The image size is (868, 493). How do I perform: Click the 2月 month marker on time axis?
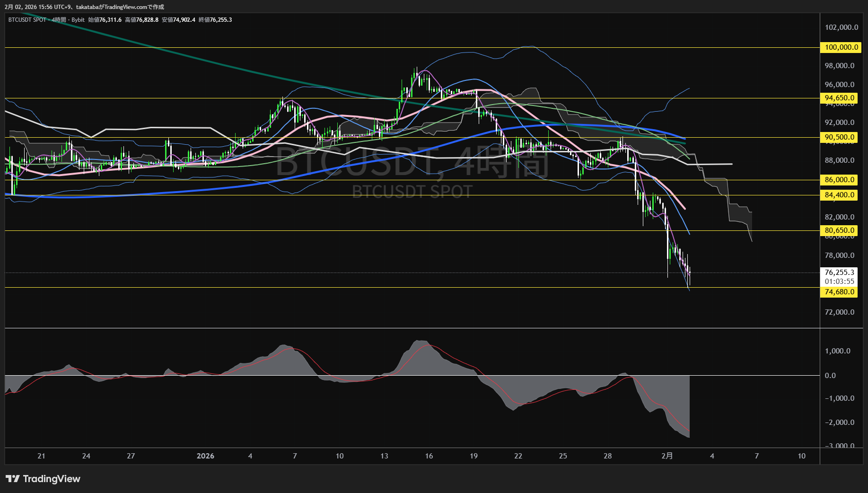click(667, 456)
